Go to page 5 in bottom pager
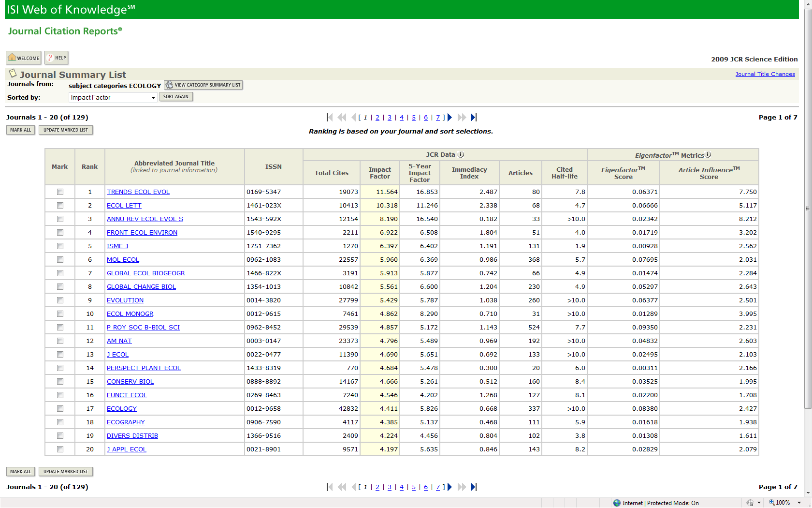This screenshot has width=812, height=508. tap(414, 487)
